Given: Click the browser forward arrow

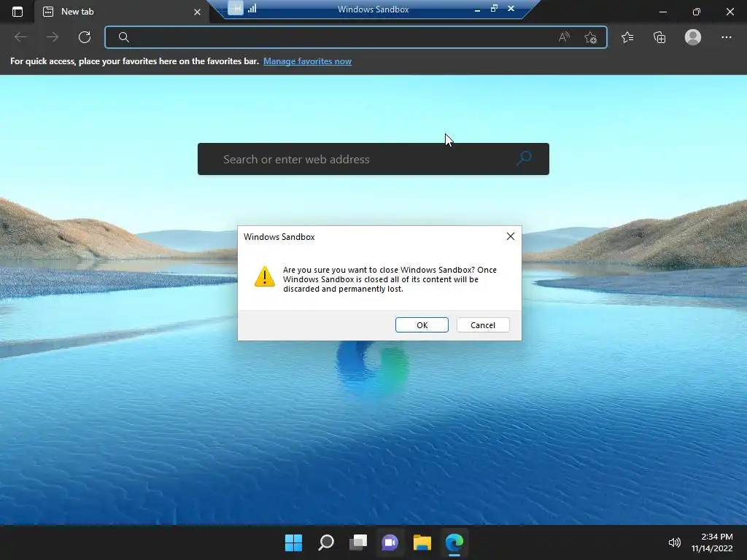Looking at the screenshot, I should [53, 37].
